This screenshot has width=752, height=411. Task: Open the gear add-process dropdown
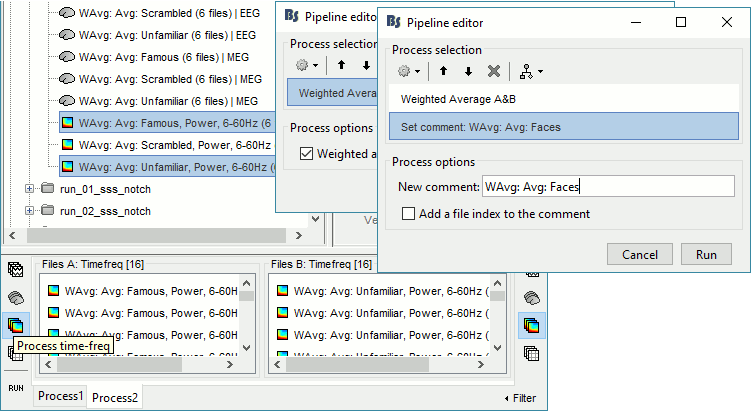point(408,71)
